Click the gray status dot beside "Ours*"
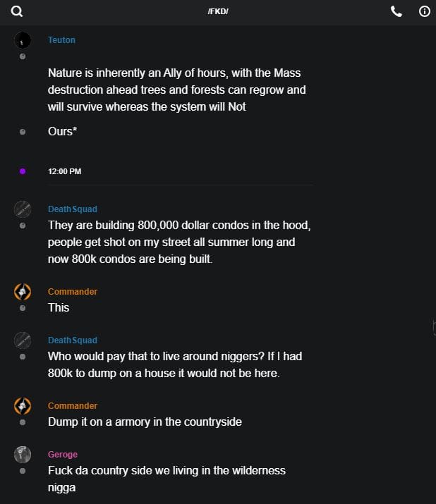436x504 pixels. tap(23, 132)
